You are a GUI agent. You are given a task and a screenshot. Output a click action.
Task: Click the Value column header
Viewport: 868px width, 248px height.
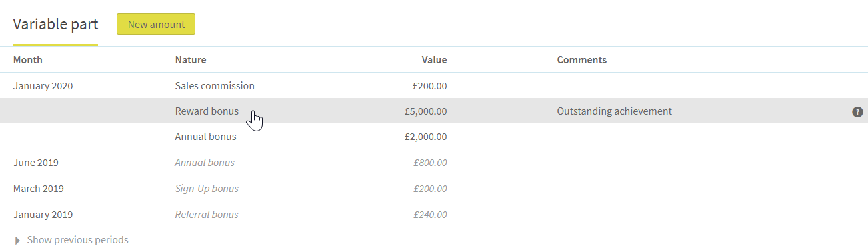tap(434, 60)
